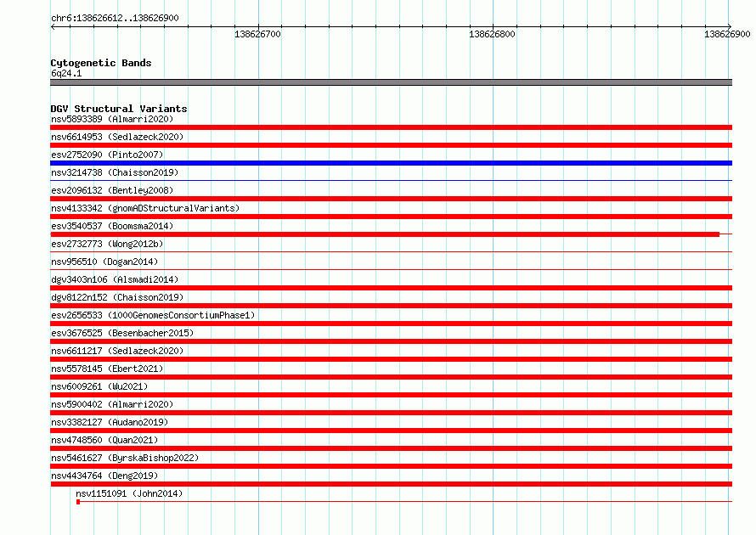Open variant label esv2752090 (Pinto2007)
The width and height of the screenshot is (756, 535).
click(x=107, y=155)
